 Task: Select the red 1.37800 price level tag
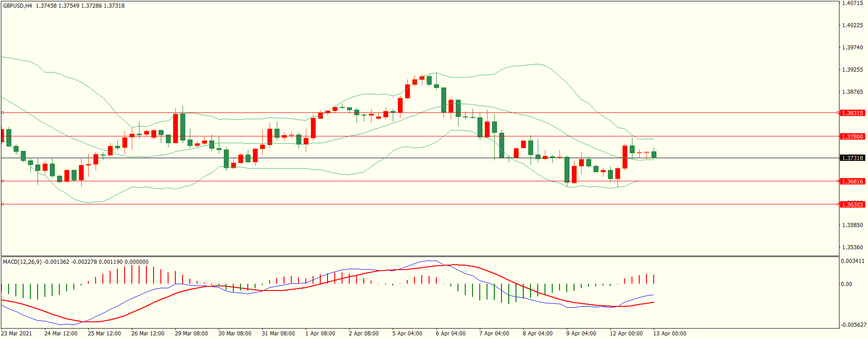(x=852, y=136)
